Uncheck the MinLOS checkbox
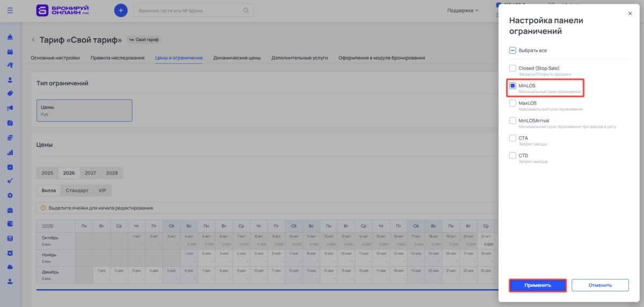Image resolution: width=644 pixels, height=307 pixels. tap(513, 85)
